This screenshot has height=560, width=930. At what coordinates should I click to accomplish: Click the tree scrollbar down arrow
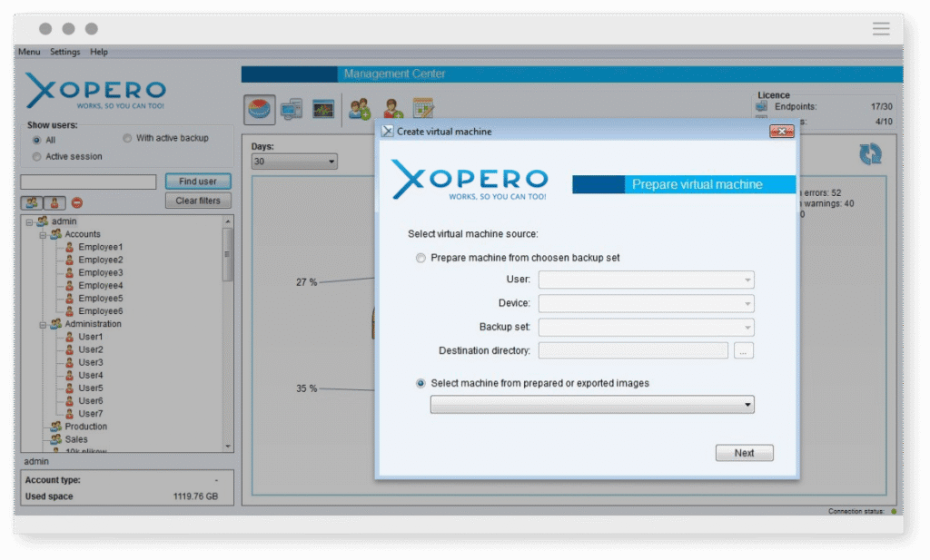pos(227,447)
